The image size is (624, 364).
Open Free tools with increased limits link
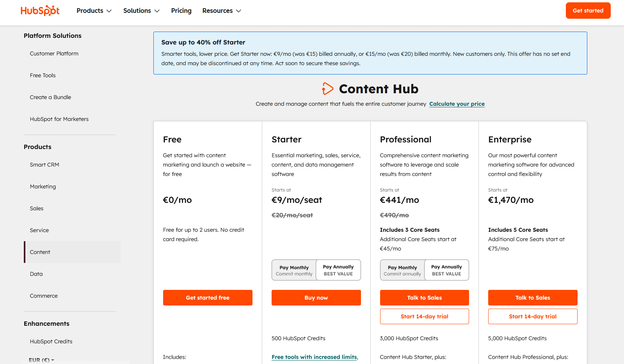(x=314, y=357)
